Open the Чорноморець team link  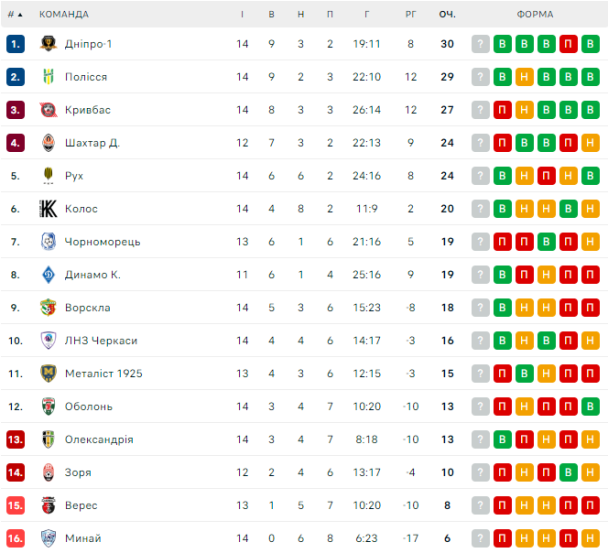tap(102, 242)
